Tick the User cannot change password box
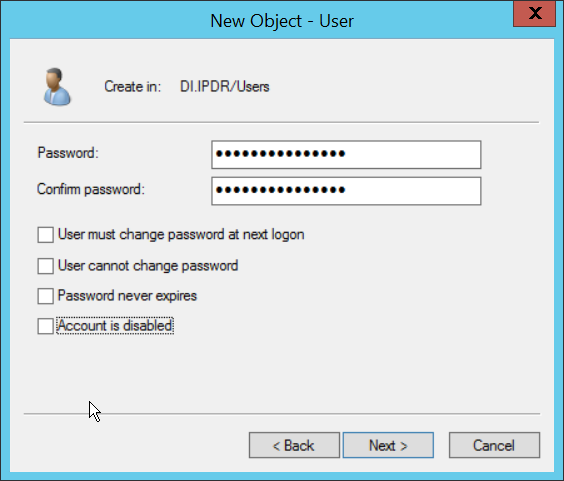The image size is (564, 481). (x=46, y=266)
